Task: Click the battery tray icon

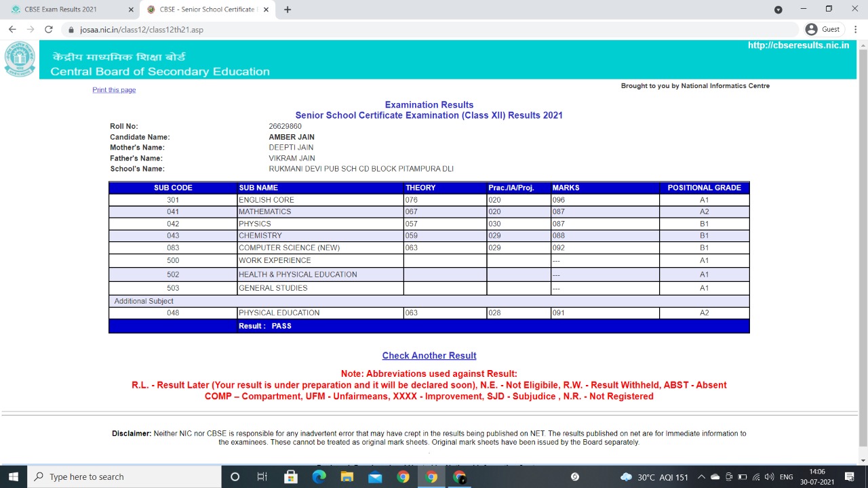Action: click(x=743, y=477)
